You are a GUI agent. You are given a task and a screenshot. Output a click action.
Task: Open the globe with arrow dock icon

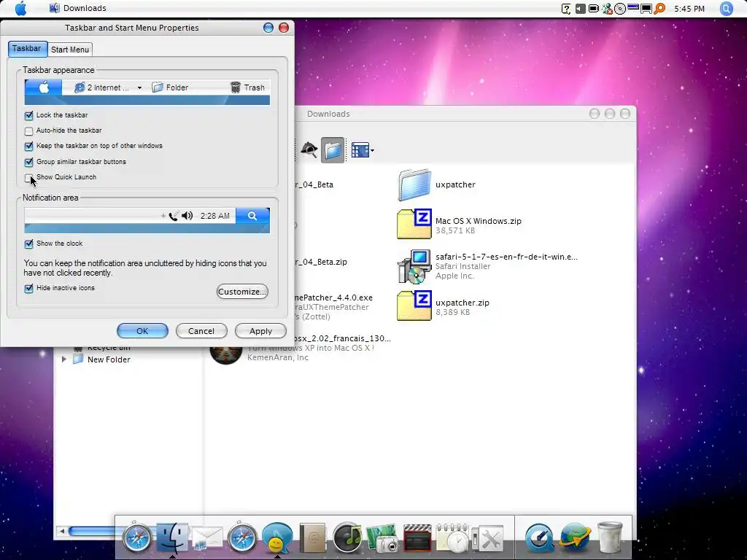point(575,538)
